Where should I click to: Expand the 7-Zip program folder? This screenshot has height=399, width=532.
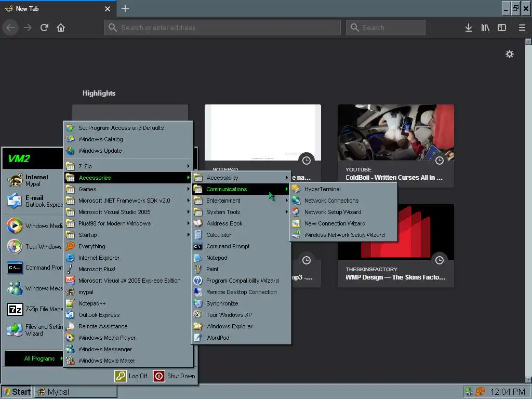click(x=128, y=166)
